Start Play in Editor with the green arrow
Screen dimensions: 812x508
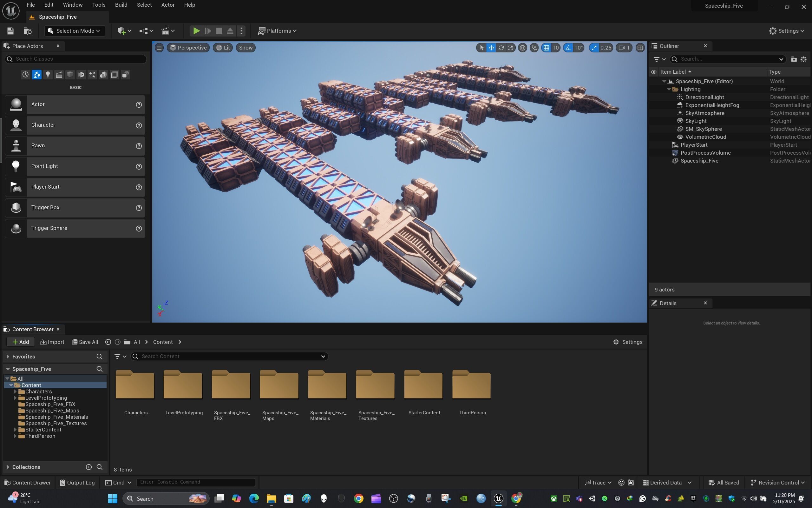pyautogui.click(x=196, y=31)
